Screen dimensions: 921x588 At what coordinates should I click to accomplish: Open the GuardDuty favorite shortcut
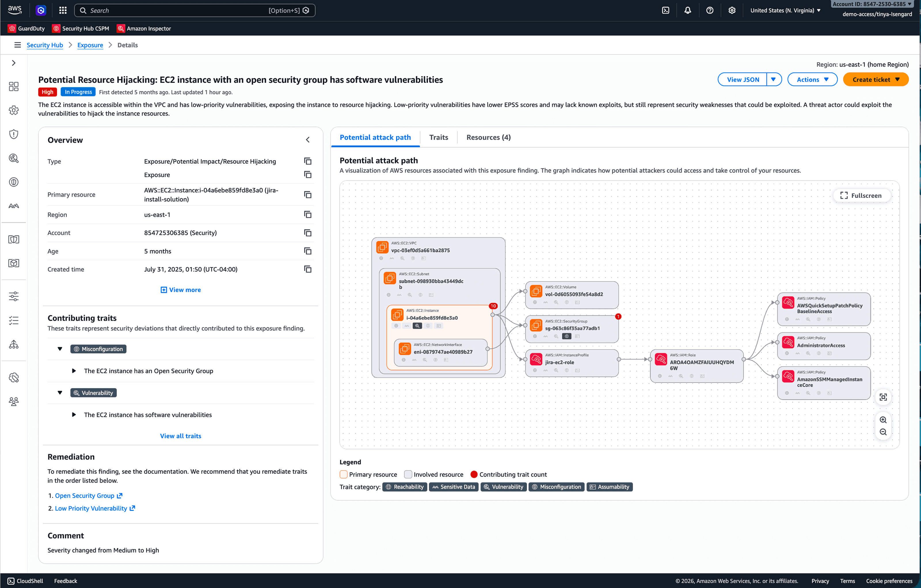tap(26, 29)
